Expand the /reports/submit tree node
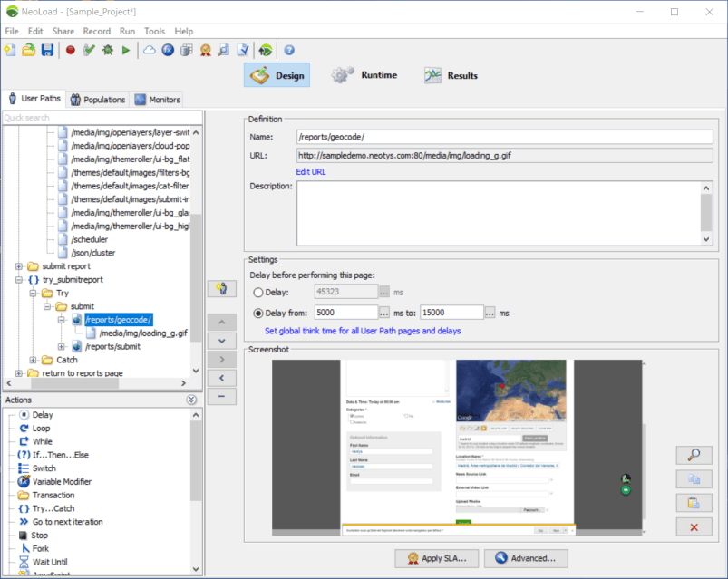Viewport: 728px width, 579px height. click(x=62, y=346)
